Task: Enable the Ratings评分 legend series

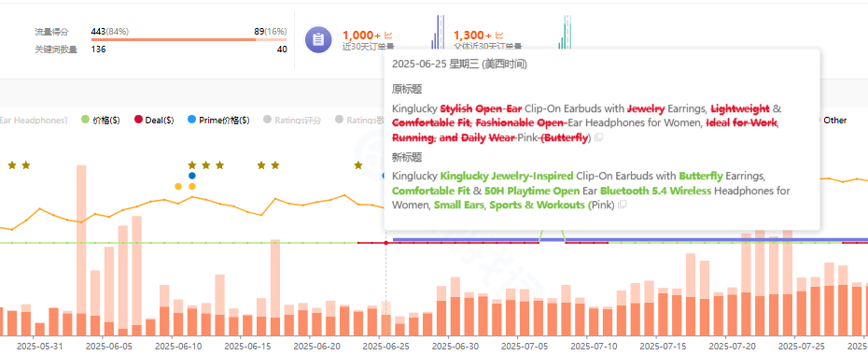Action: [292, 120]
